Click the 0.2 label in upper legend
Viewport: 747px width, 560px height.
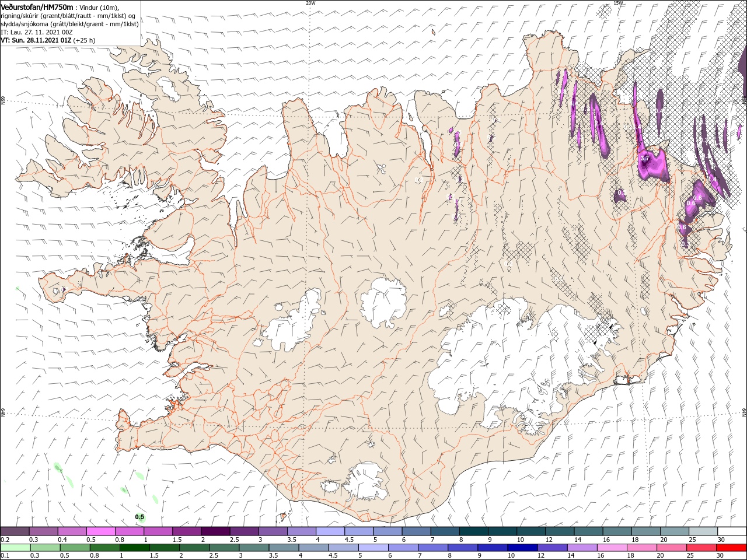coord(5,540)
